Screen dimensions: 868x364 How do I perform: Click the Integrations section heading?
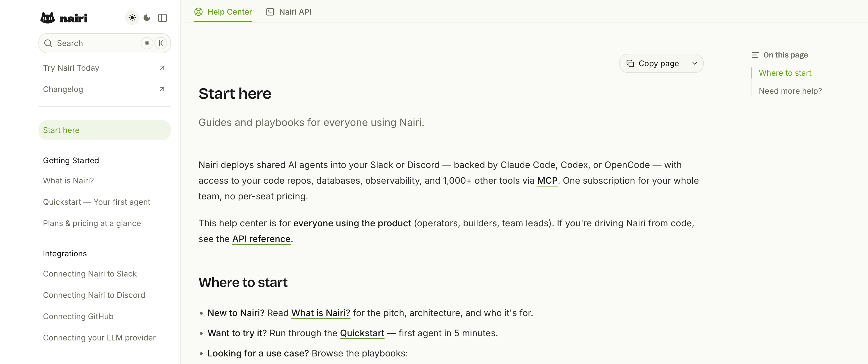pyautogui.click(x=65, y=254)
